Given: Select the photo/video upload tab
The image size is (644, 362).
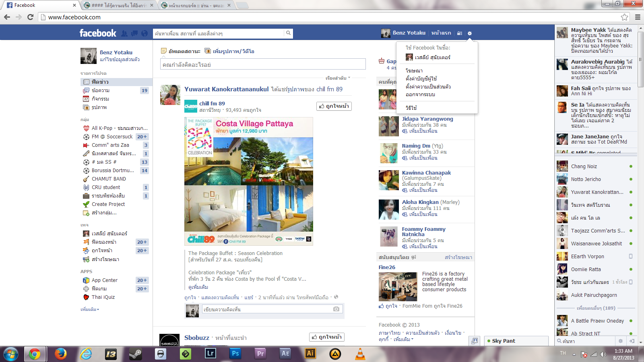Looking at the screenshot, I should pyautogui.click(x=229, y=51).
